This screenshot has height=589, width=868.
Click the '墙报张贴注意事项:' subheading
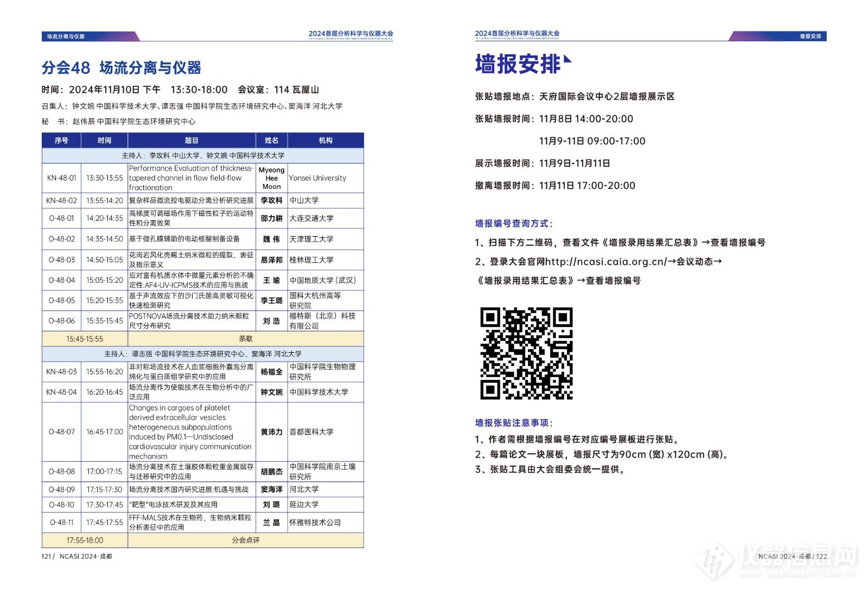tap(514, 423)
